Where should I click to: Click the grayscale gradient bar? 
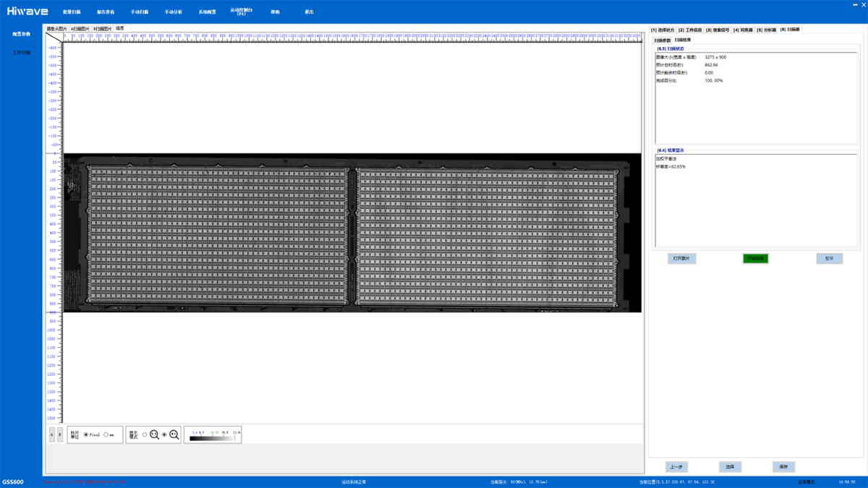[213, 437]
